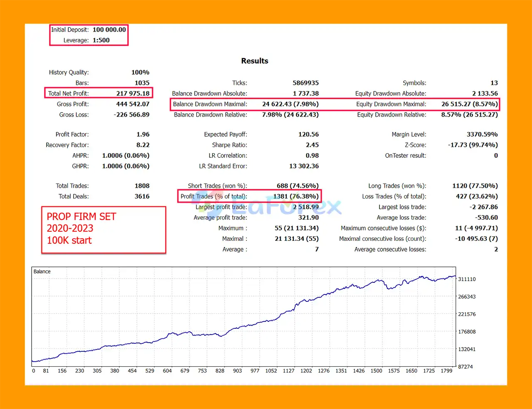Viewport: 532px width, 409px height.
Task: Click the Margin Level value 3370.59%
Action: [482, 135]
